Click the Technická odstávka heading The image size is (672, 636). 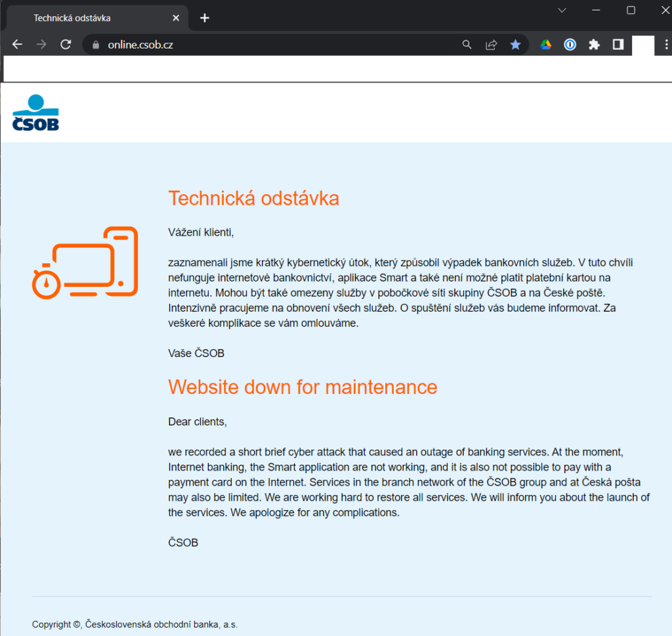(253, 198)
